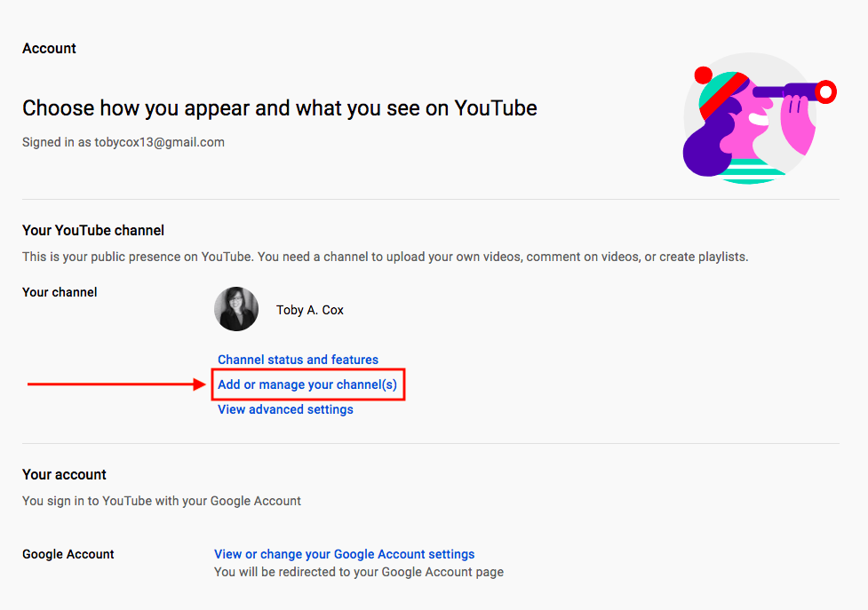Select the channel name Toby A. Cox
868x610 pixels.
tap(310, 310)
